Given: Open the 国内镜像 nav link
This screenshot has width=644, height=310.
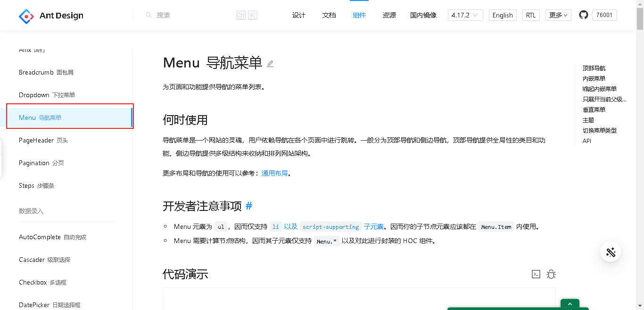Looking at the screenshot, I should point(423,15).
